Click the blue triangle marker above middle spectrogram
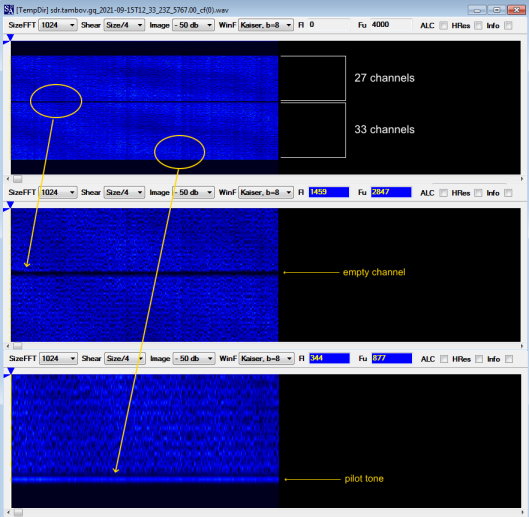529x517 pixels. [10, 205]
